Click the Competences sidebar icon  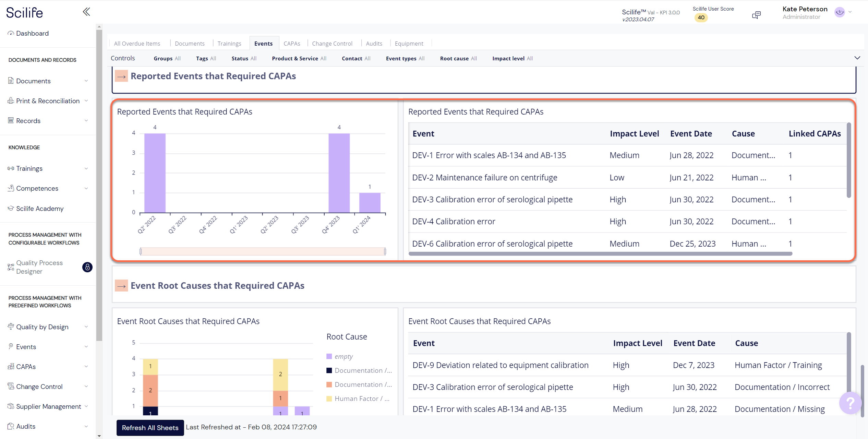pyautogui.click(x=10, y=188)
